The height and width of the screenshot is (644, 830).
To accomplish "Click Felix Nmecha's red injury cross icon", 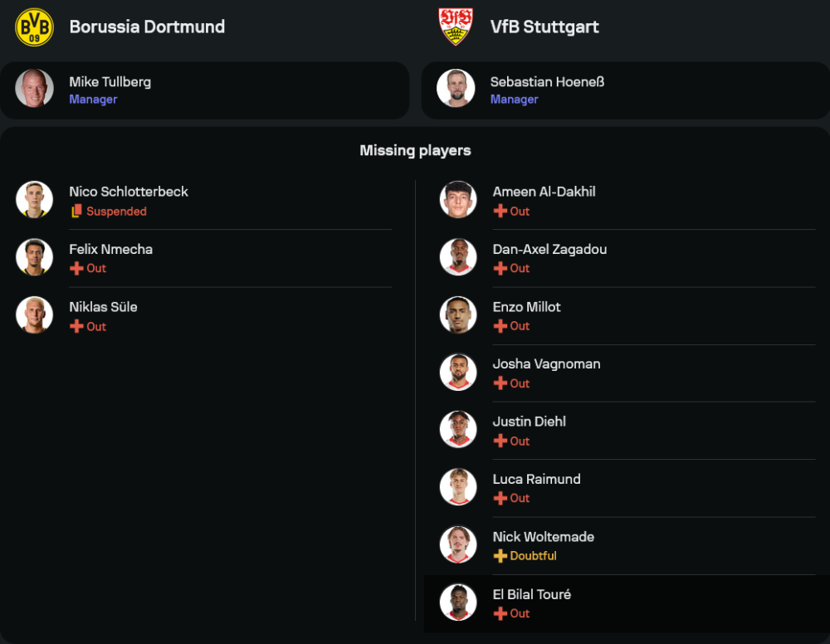I will tap(76, 269).
